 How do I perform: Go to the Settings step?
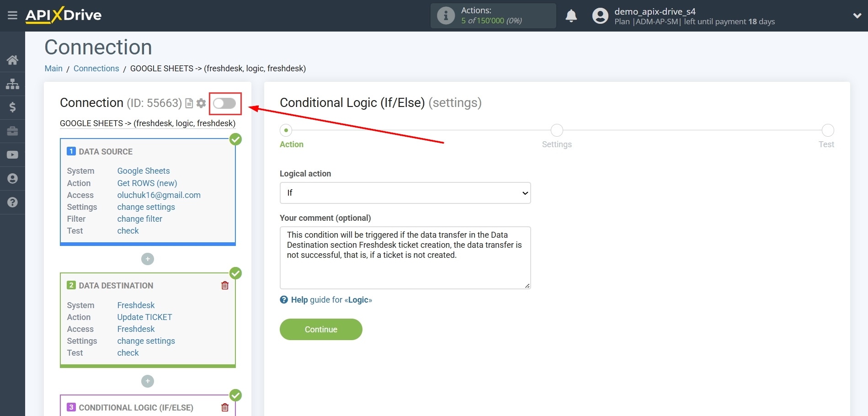coord(557,130)
